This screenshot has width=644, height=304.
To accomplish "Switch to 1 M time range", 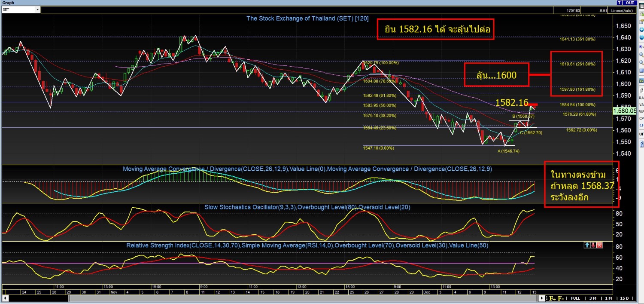I will coord(608,298).
